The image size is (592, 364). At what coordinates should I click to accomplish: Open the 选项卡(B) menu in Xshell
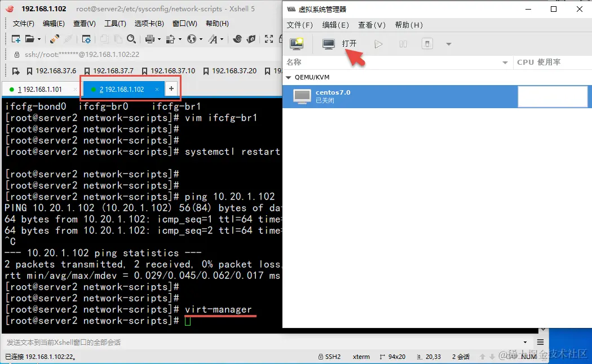click(x=149, y=24)
